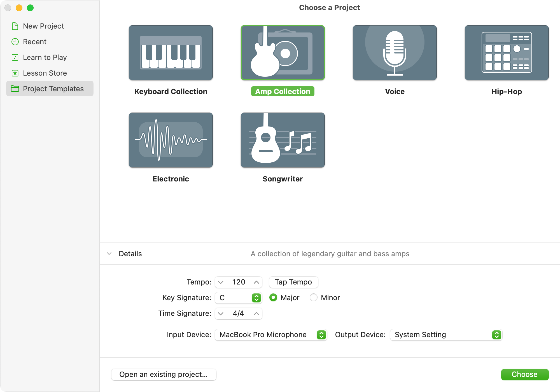Viewport: 560px width, 392px height.
Task: Pick the Hip-Hop drum machine icon
Action: 507,53
